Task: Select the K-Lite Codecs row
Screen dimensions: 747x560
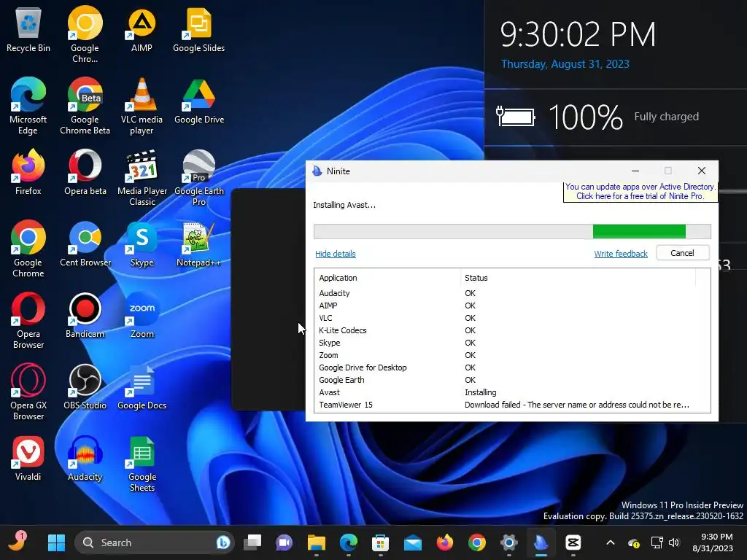Action: click(x=512, y=330)
